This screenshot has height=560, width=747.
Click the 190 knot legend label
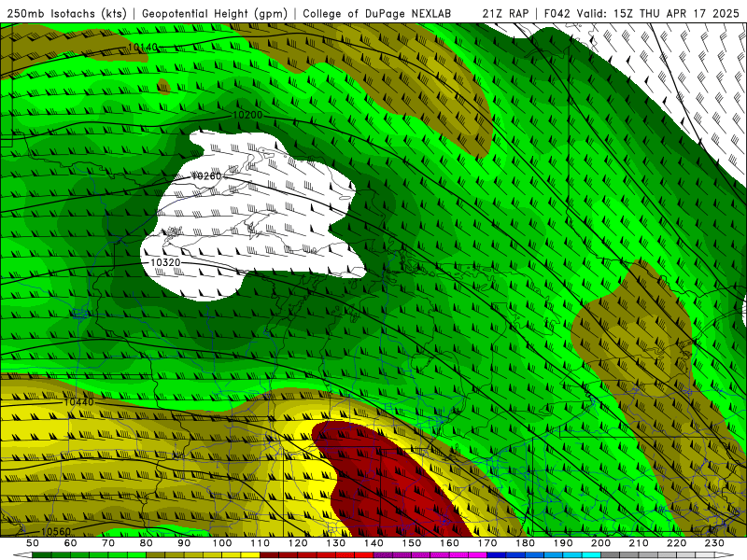click(563, 543)
